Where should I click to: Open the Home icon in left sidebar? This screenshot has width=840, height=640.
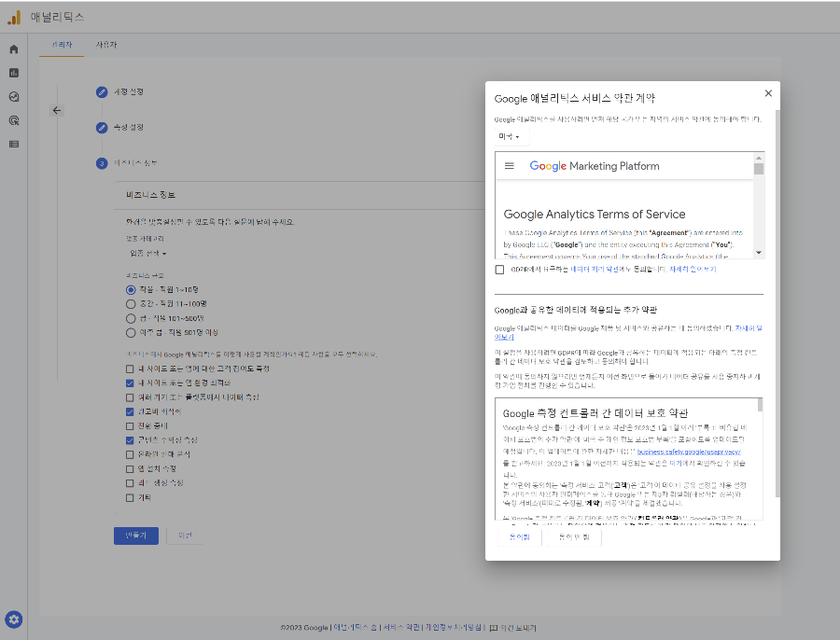14,49
